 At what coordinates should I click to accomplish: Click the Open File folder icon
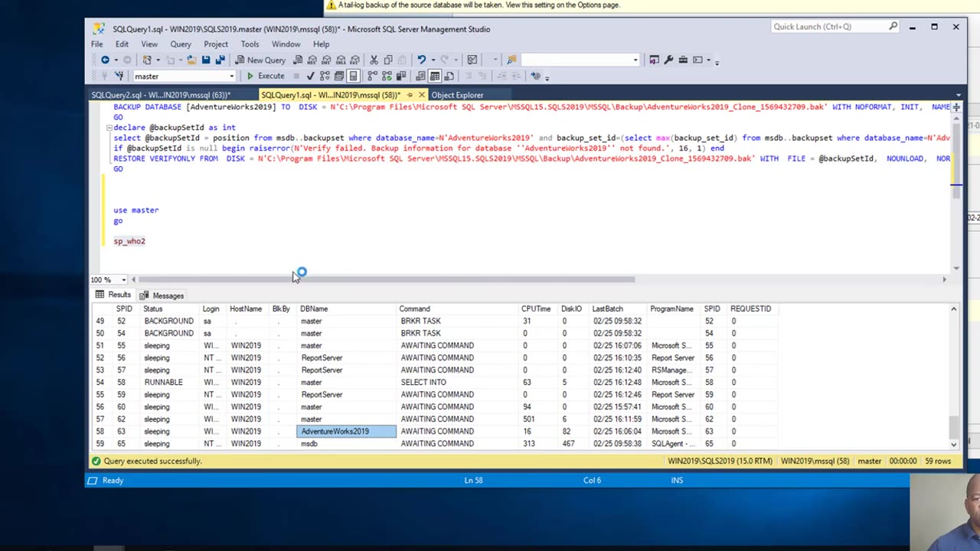coord(191,60)
